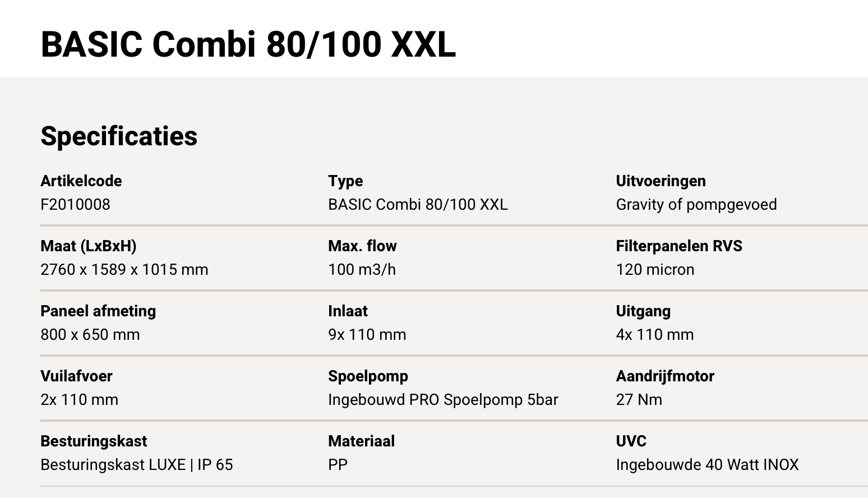Click Ingebouwde 40 Watt INOX text
The height and width of the screenshot is (498, 868).
(707, 464)
